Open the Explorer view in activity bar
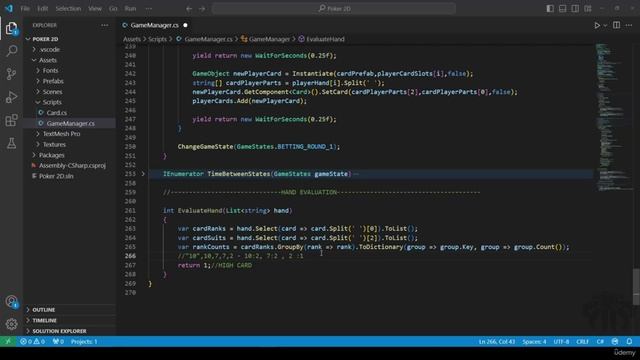This screenshot has height=360, width=640. (x=11, y=29)
